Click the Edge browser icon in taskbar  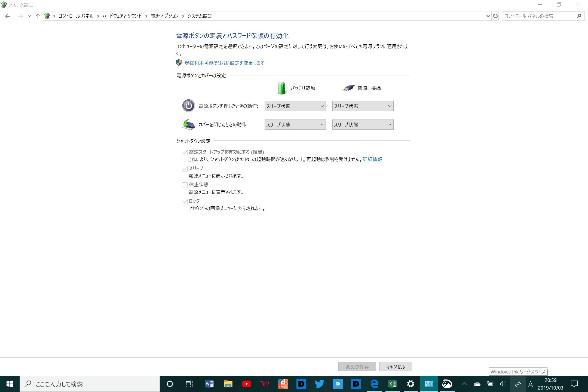pos(375,384)
